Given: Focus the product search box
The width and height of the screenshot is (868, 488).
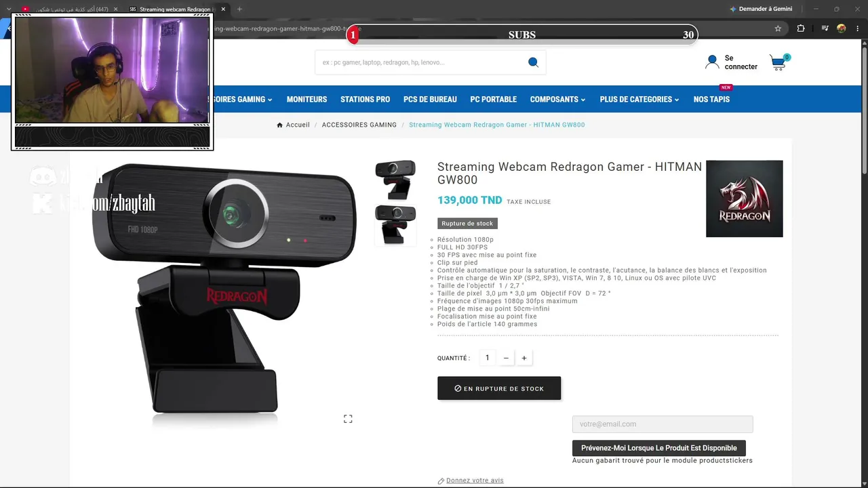Looking at the screenshot, I should coord(420,62).
